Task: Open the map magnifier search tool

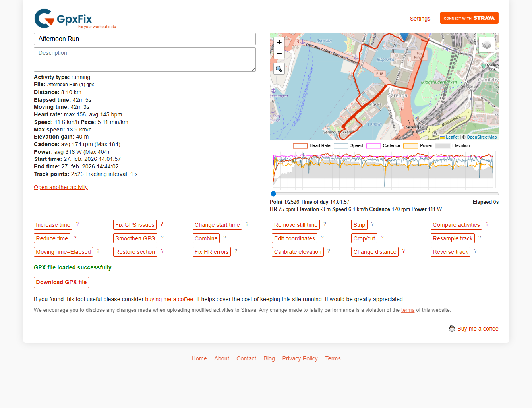Action: 279,68
